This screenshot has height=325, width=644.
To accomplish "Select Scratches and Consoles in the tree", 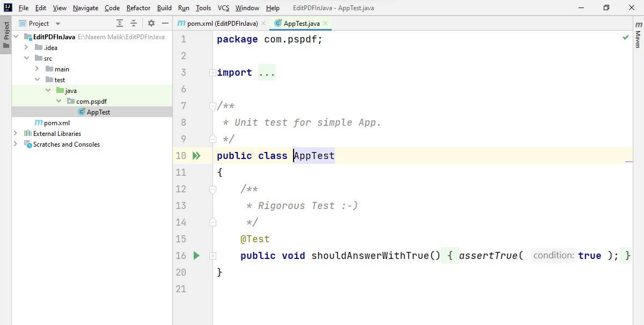I will [x=66, y=145].
